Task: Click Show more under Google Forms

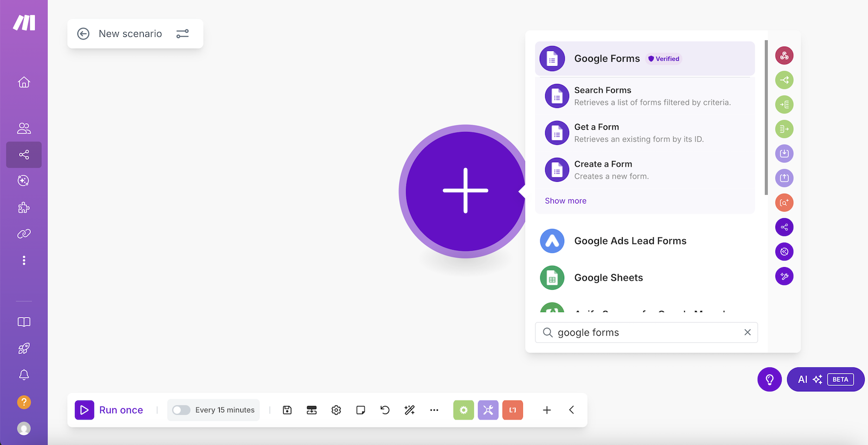Action: 565,201
